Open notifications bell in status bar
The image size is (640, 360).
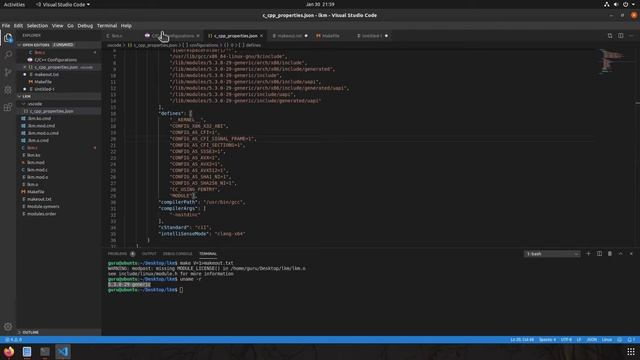pyautogui.click(x=631, y=340)
